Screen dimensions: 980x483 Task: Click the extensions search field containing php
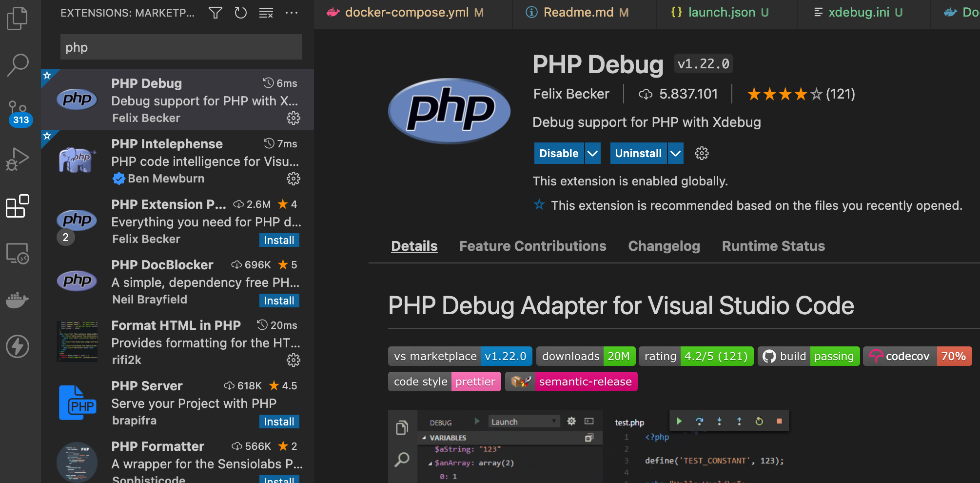181,47
